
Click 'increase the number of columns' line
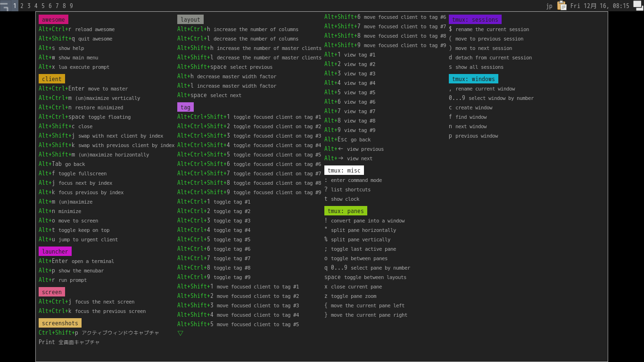pyautogui.click(x=238, y=29)
